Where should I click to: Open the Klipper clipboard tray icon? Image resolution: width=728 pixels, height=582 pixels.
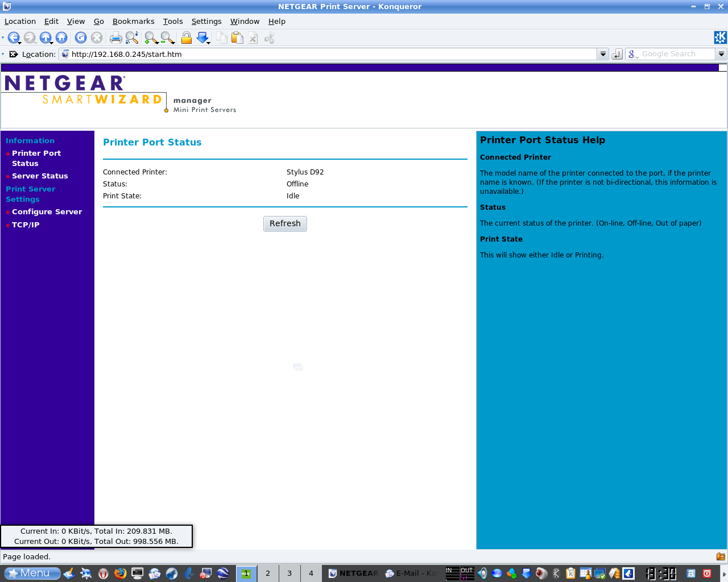[570, 573]
